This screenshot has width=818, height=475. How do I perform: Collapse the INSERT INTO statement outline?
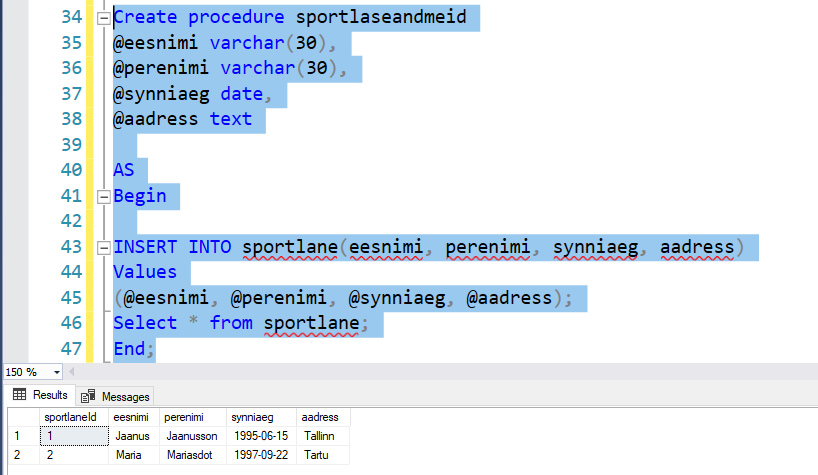coord(102,247)
